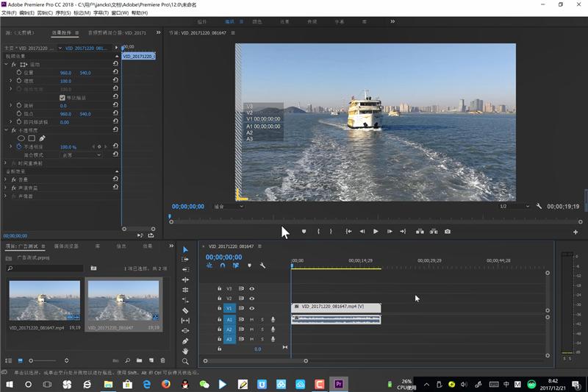Click the Export Frame camera icon

pyautogui.click(x=447, y=231)
